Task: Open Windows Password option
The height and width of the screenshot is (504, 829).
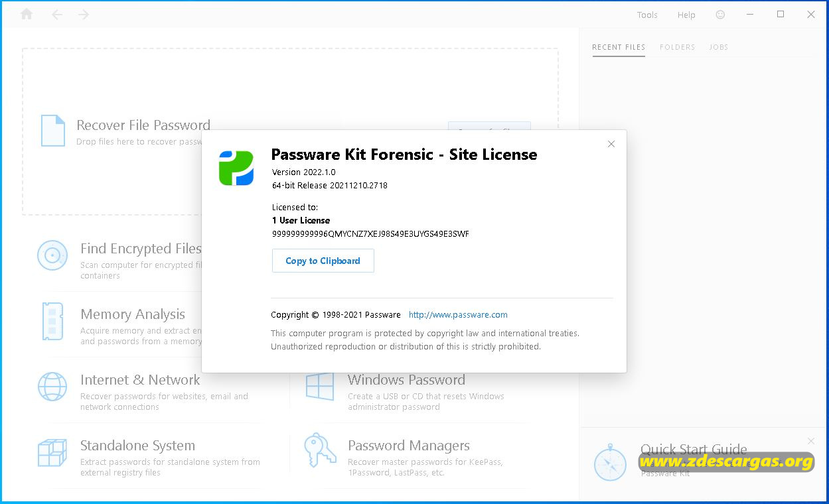Action: click(406, 380)
